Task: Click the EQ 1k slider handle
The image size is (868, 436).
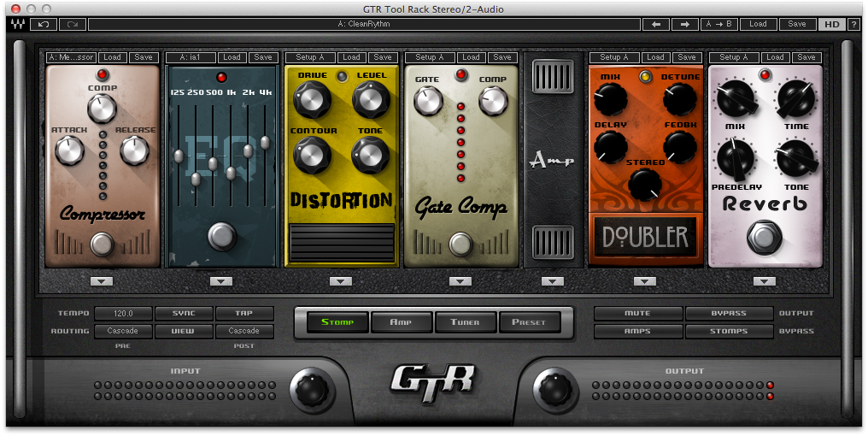Action: tap(231, 174)
